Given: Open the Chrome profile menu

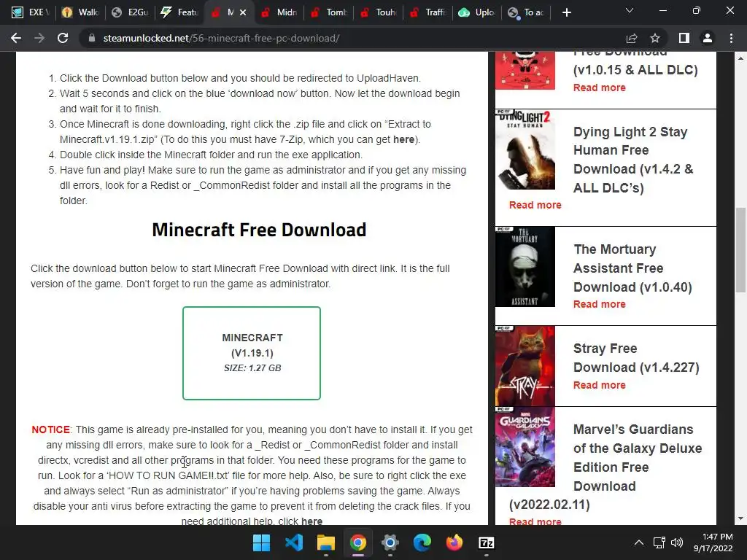Looking at the screenshot, I should tap(708, 38).
